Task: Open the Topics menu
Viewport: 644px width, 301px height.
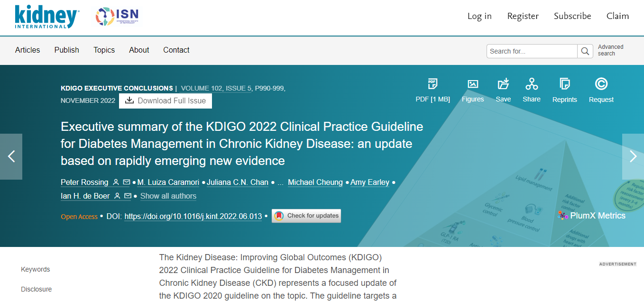Action: [104, 50]
